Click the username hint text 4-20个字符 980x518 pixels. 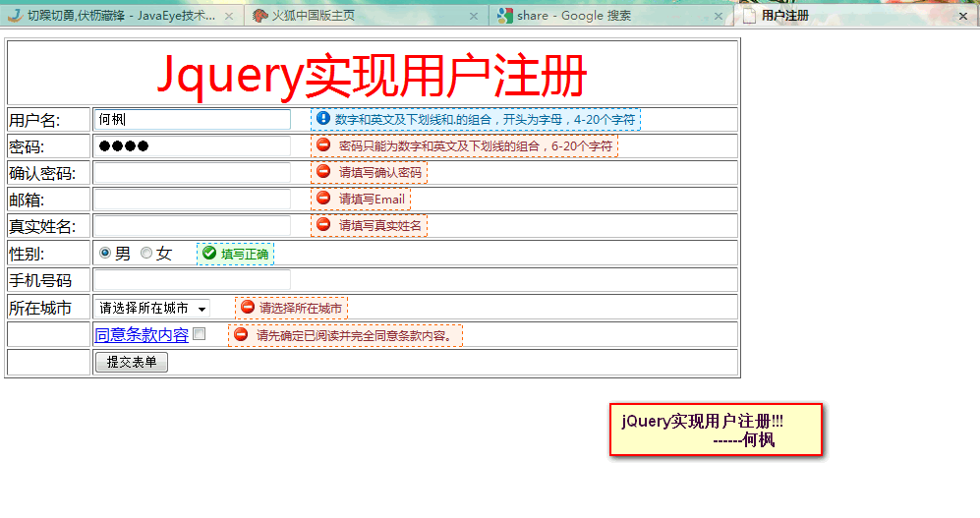(605, 119)
